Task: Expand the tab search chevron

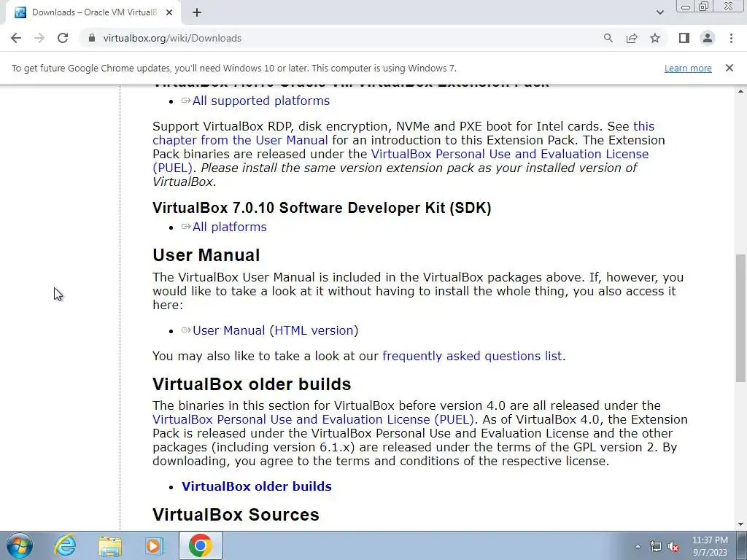Action: tap(659, 12)
